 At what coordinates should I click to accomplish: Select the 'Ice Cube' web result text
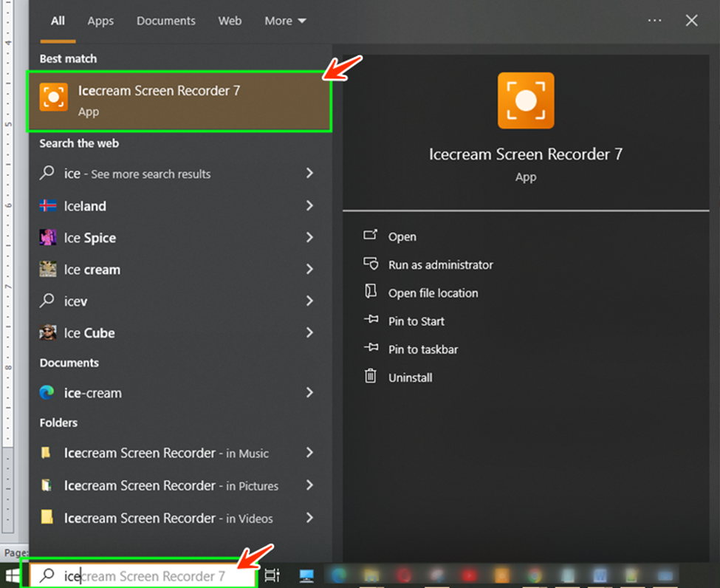pos(89,333)
